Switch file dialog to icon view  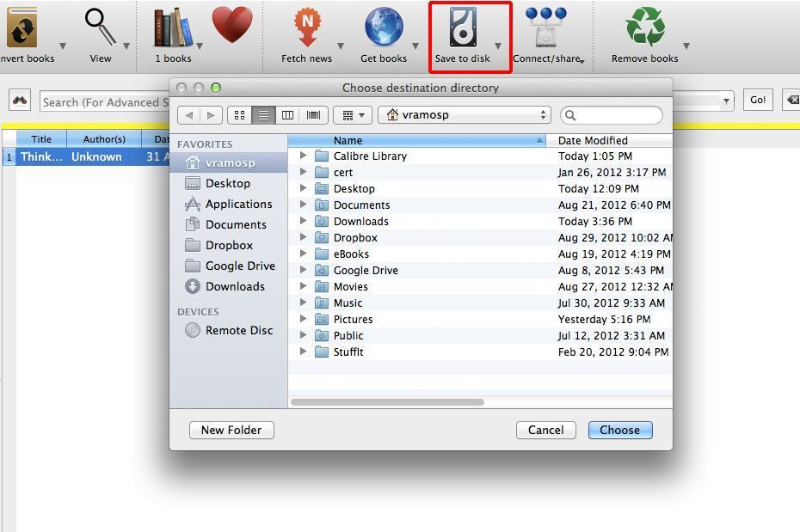click(x=239, y=115)
